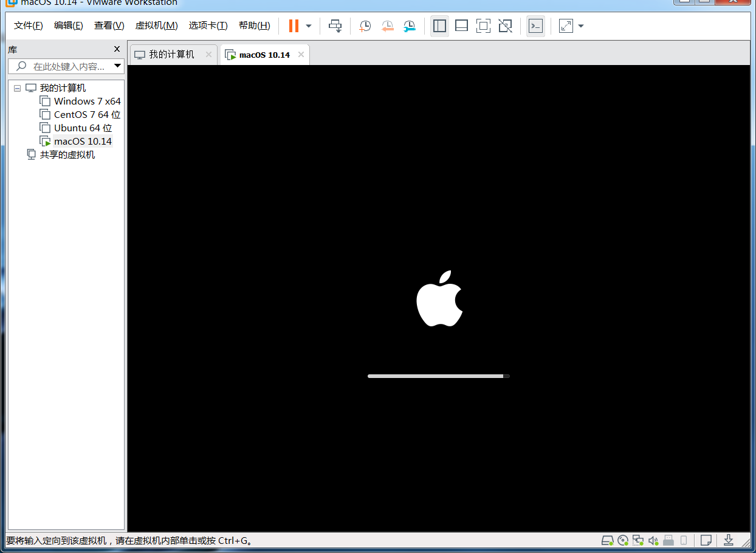Toggle the thumbnail bar display
Screen dimensions: 756x553
(x=461, y=26)
